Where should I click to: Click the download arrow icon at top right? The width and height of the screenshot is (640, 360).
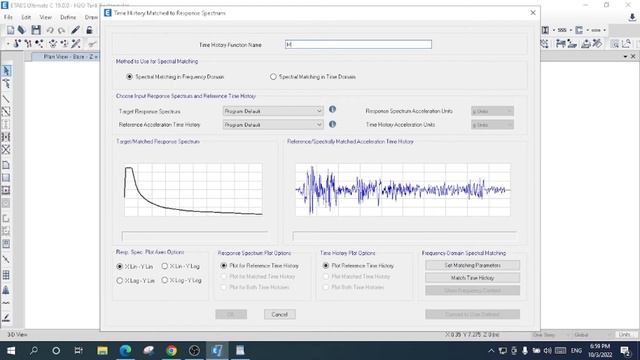click(x=632, y=17)
